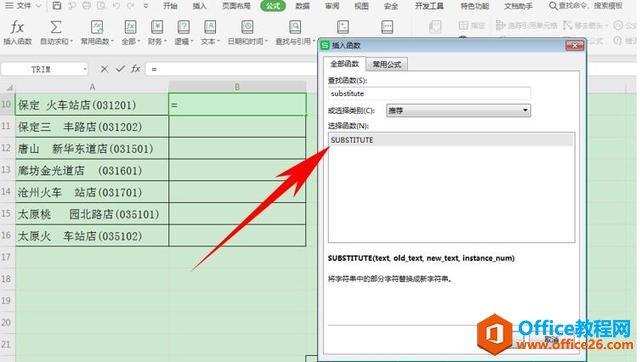Expand the 文件 menu chevron
This screenshot has width=640, height=362.
click(x=39, y=6)
